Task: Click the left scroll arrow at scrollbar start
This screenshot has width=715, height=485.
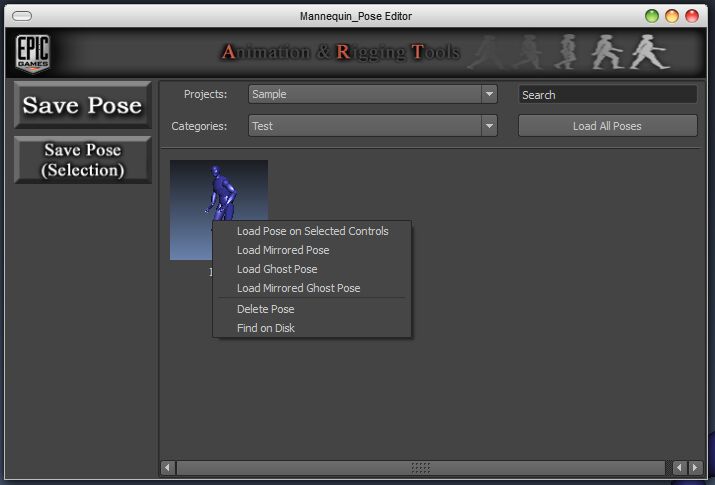Action: pyautogui.click(x=168, y=467)
